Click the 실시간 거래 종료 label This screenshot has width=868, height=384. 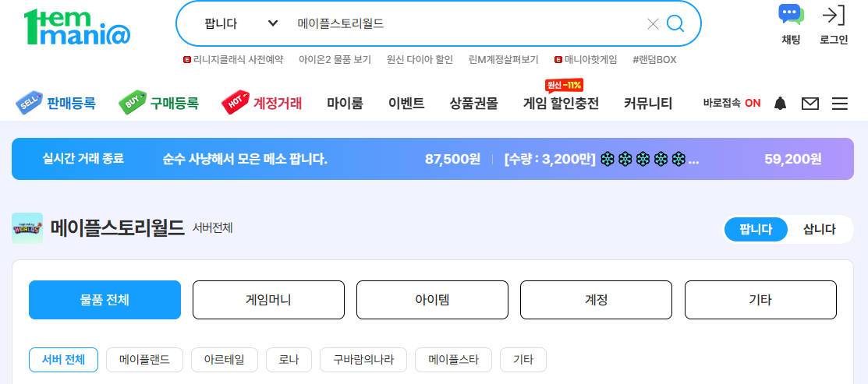(x=83, y=159)
